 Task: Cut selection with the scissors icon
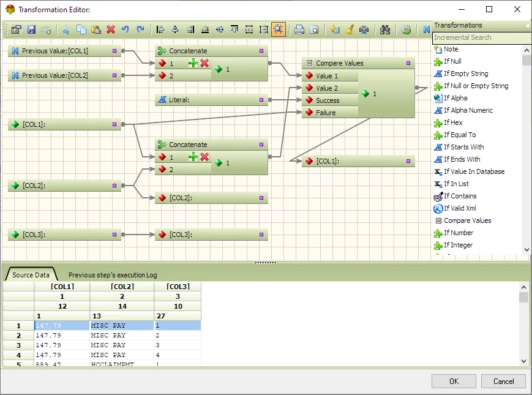[67, 29]
